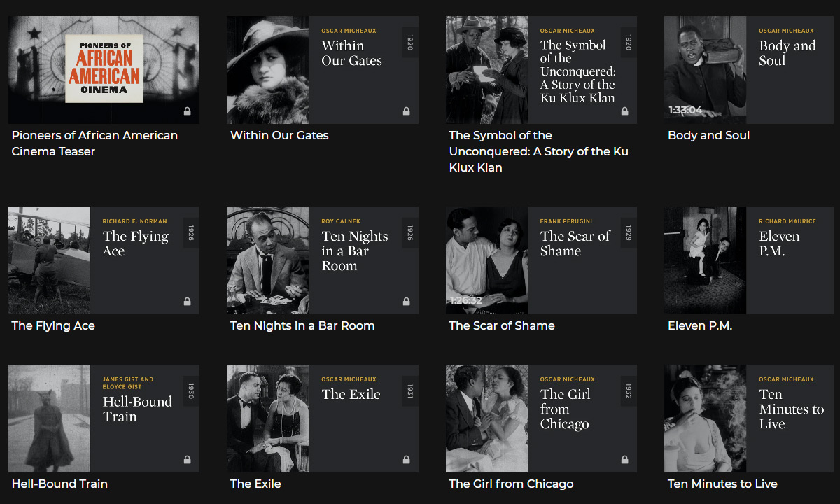The image size is (840, 504).
Task: Click the lock icon on Hell-Bound Train tile
Action: coord(187,459)
